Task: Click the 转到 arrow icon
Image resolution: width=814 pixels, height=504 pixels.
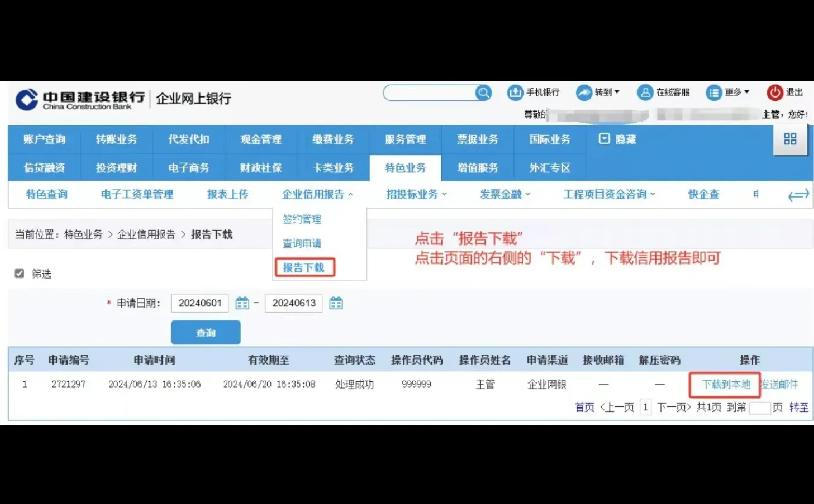Action: pyautogui.click(x=584, y=92)
